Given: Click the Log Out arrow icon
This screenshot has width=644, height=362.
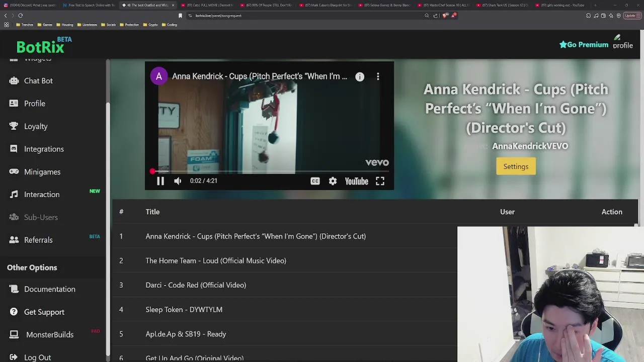Looking at the screenshot, I should point(14,357).
